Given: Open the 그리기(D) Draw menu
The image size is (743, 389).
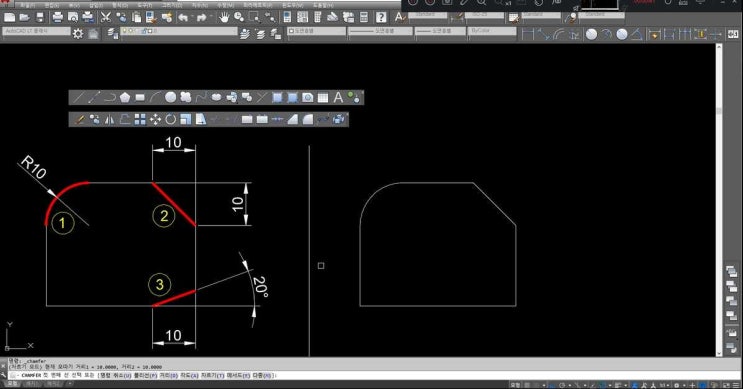Looking at the screenshot, I should tap(171, 5).
